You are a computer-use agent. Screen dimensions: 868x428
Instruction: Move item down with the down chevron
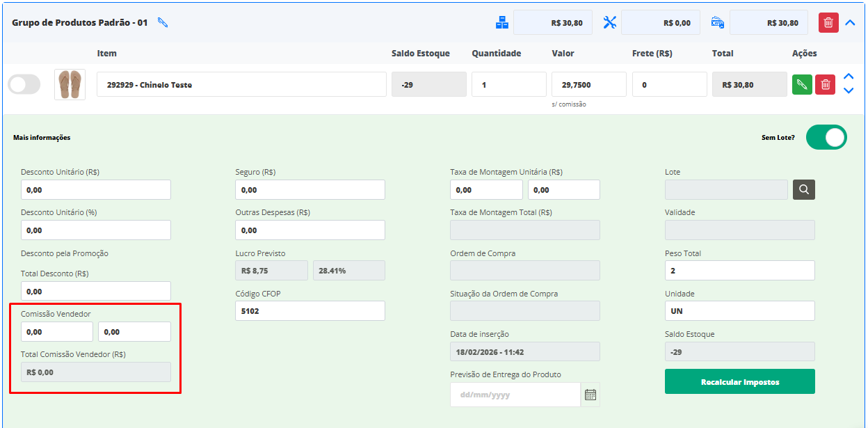click(848, 90)
